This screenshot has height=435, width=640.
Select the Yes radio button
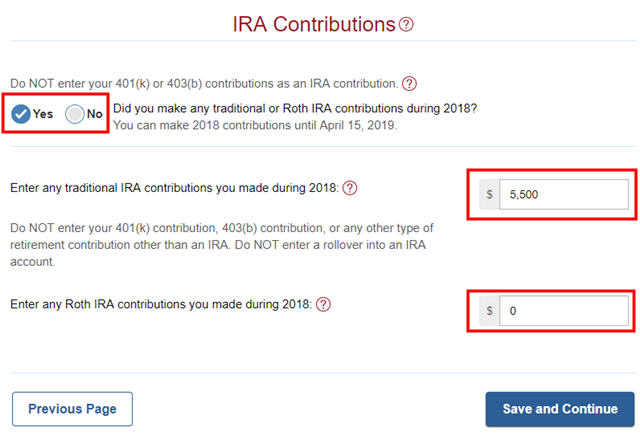tap(21, 114)
